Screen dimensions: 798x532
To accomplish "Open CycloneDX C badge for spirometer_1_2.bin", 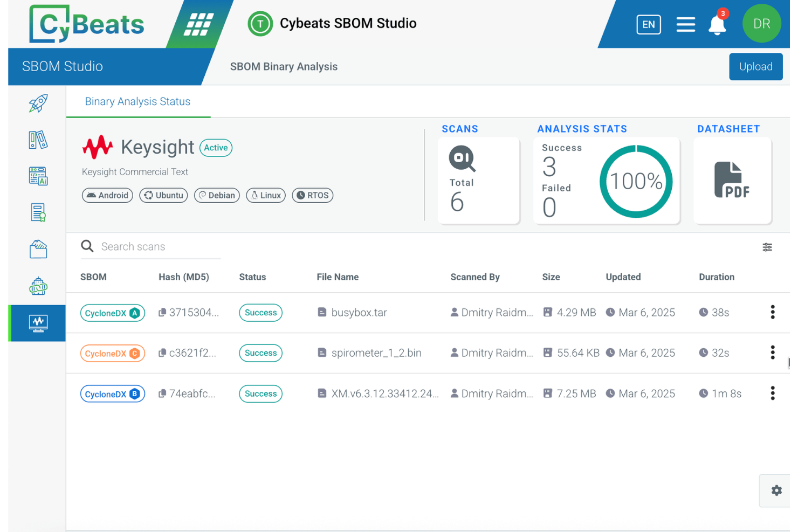I will coord(113,354).
